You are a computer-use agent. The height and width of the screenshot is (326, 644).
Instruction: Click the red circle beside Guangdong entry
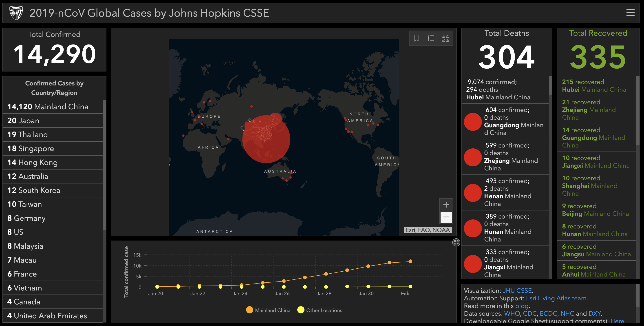coord(472,122)
